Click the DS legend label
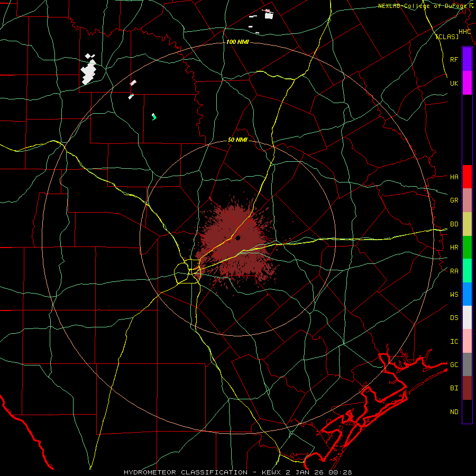This screenshot has height=476, width=476. pos(454,318)
